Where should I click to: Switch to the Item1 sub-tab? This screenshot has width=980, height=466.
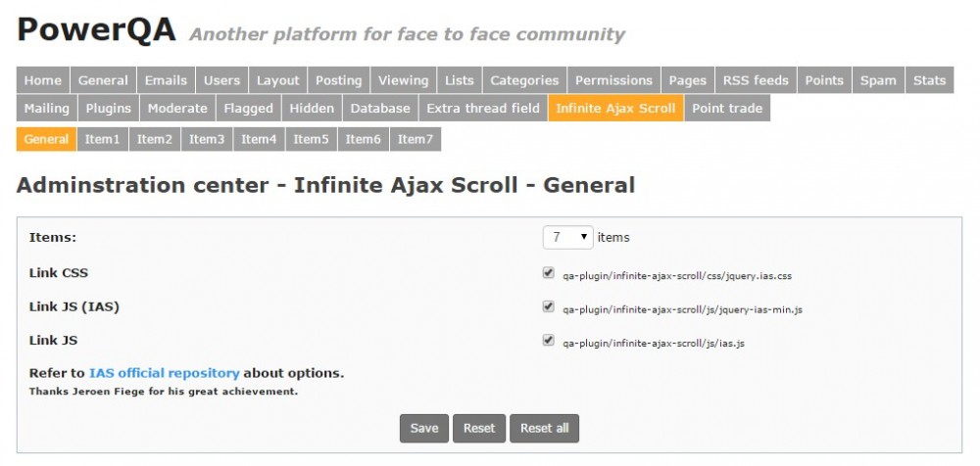(x=102, y=139)
